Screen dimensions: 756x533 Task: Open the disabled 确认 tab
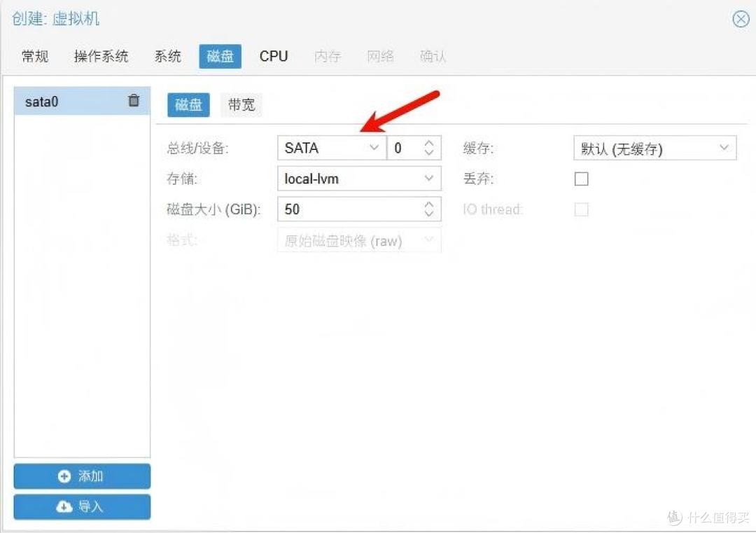click(x=433, y=57)
